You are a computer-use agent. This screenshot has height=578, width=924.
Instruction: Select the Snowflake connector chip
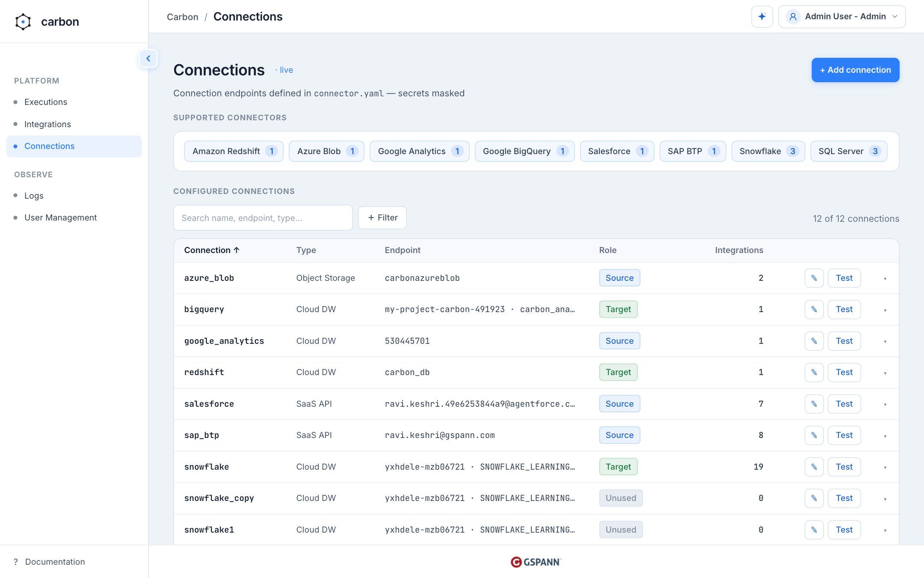coord(768,151)
